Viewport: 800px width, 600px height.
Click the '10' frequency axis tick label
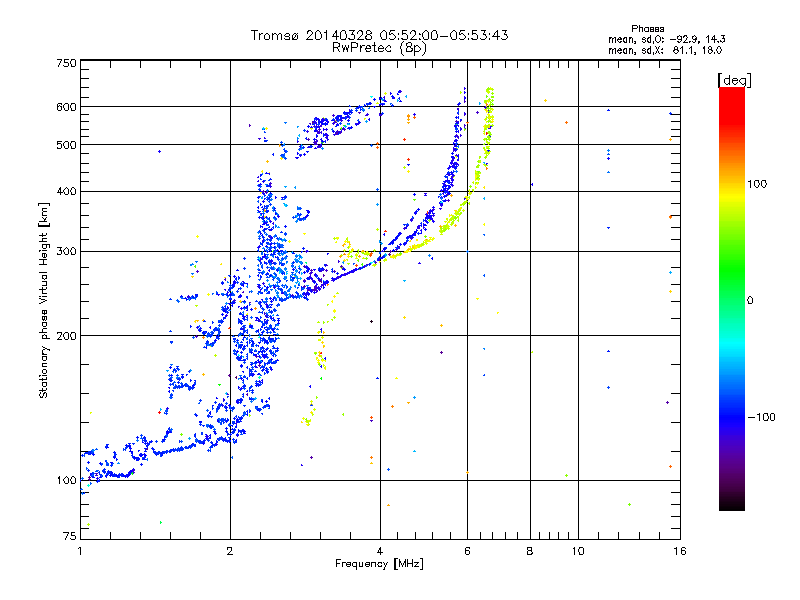(x=578, y=551)
